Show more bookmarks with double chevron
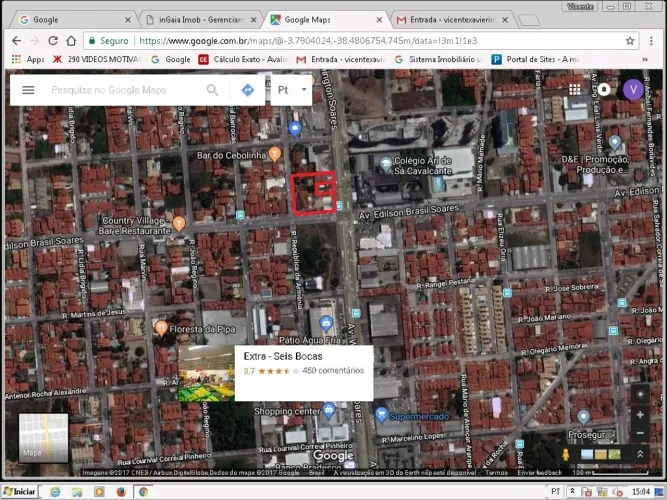Image resolution: width=667 pixels, height=500 pixels. pyautogui.click(x=645, y=59)
